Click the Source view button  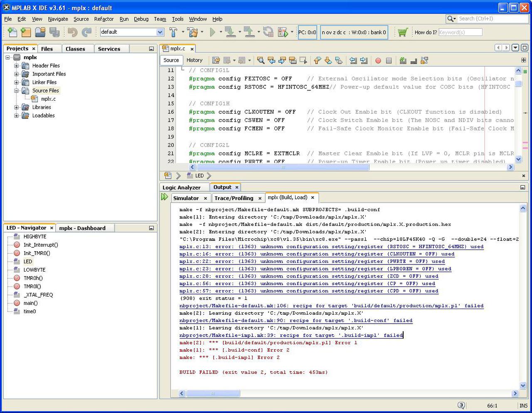[171, 60]
